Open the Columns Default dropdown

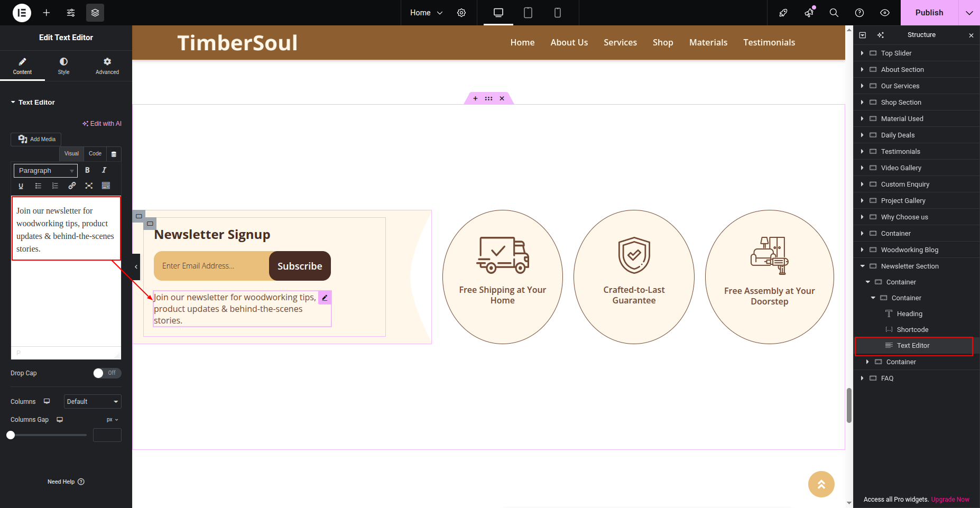pyautogui.click(x=93, y=402)
